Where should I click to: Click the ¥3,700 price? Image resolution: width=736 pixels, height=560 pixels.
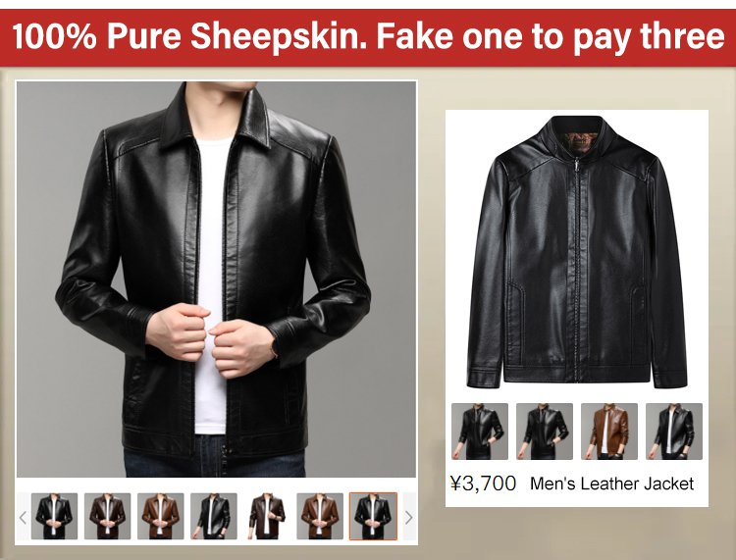(483, 484)
